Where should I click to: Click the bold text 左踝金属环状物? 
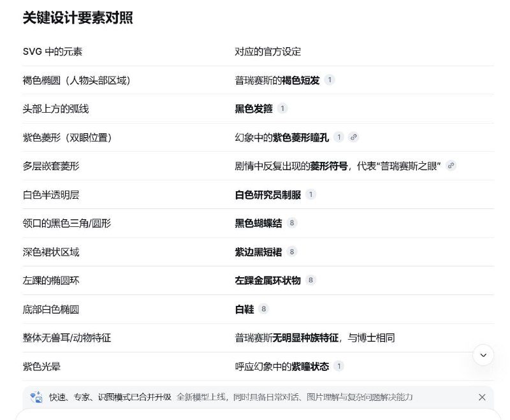click(x=268, y=280)
